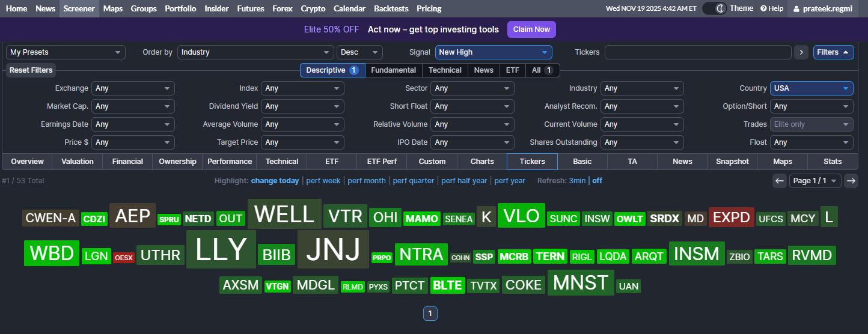Open the BLTE ticker tile
Viewport: 868px width, 334px height.
click(x=447, y=285)
